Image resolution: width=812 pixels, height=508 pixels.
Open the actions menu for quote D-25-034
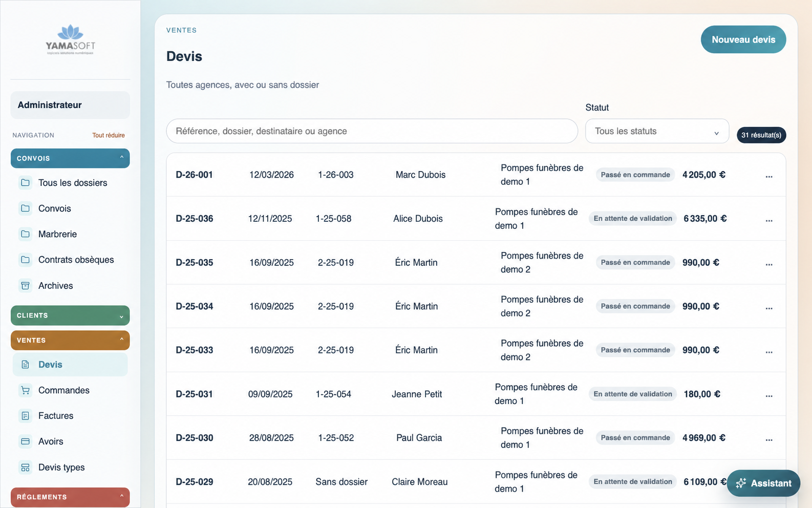[769, 308]
